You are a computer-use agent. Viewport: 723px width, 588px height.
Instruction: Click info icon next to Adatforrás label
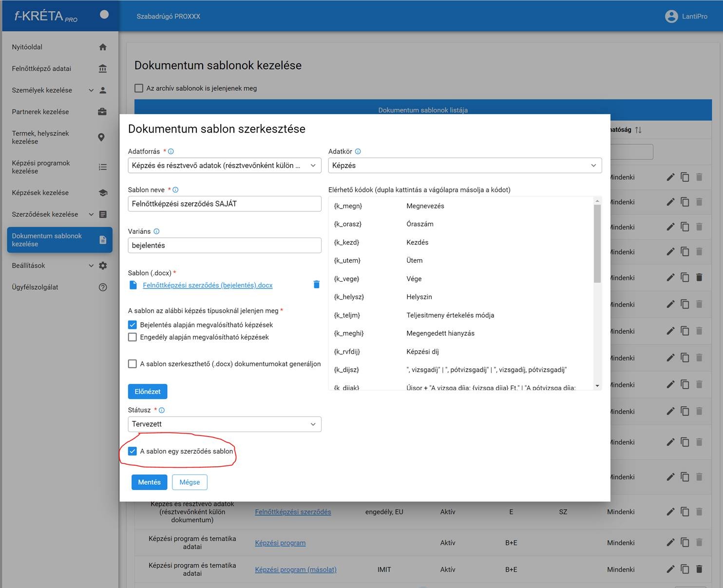tap(171, 152)
